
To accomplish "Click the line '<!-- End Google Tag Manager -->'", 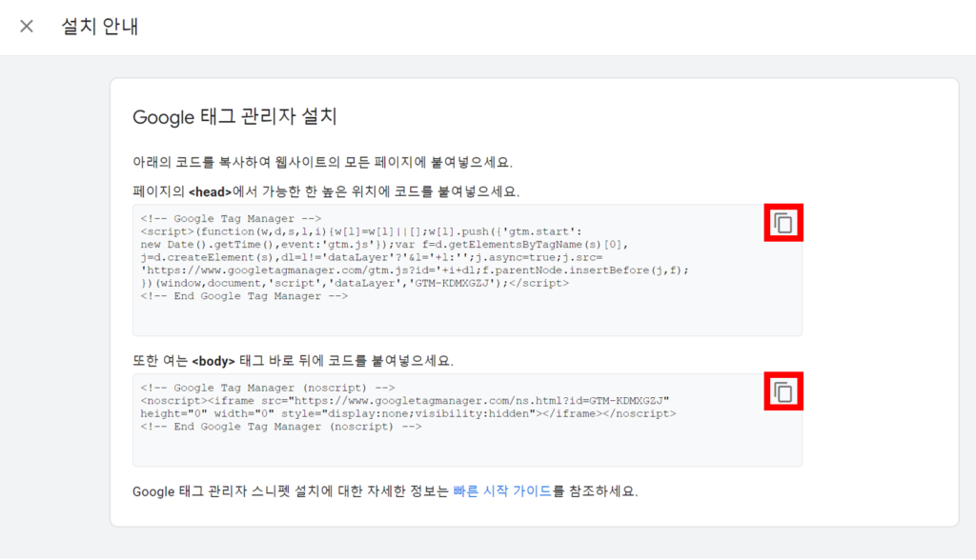I will click(x=244, y=296).
